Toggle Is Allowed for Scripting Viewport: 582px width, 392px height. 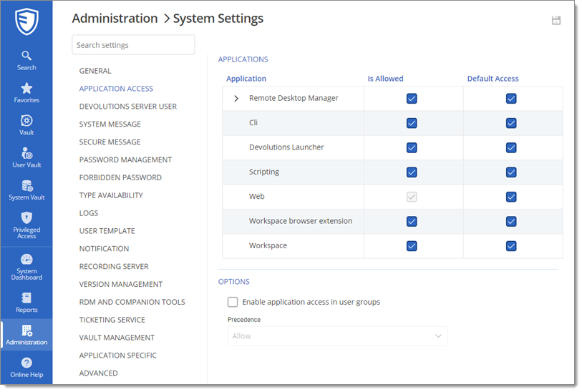[412, 172]
